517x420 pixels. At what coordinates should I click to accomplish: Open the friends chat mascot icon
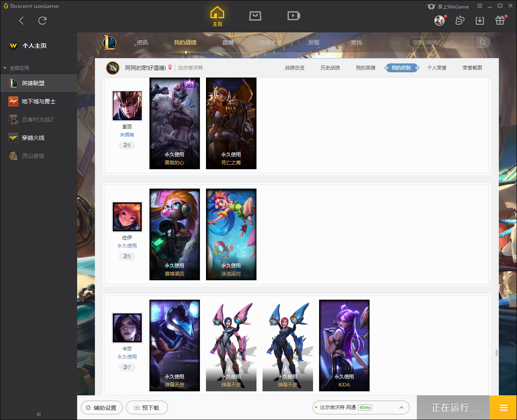click(x=460, y=20)
